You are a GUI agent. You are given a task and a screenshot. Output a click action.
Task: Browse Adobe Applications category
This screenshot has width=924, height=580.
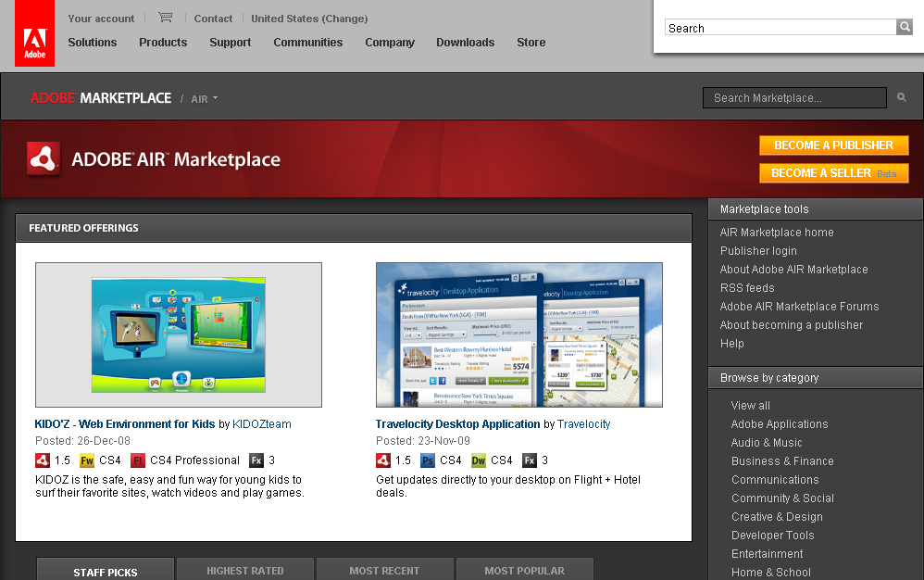pos(780,423)
